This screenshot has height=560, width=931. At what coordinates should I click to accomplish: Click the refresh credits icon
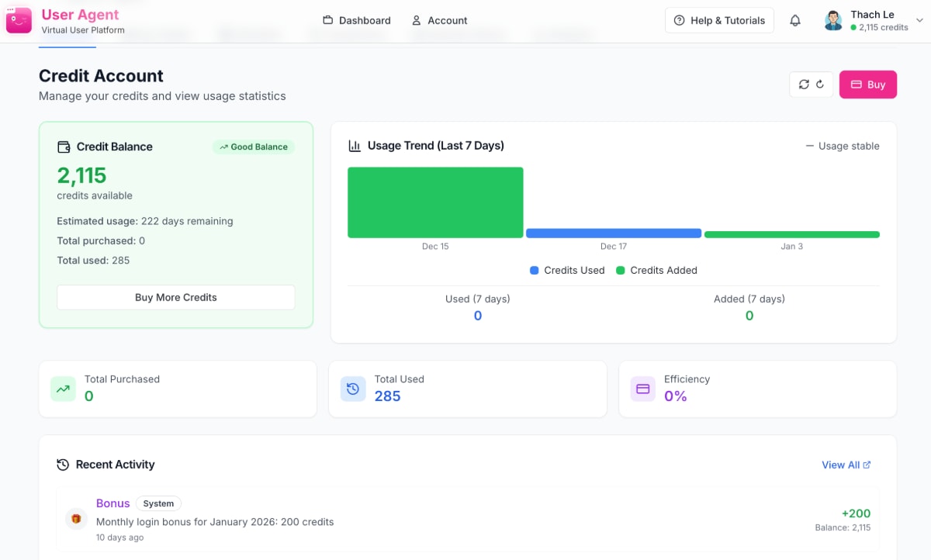(x=805, y=84)
